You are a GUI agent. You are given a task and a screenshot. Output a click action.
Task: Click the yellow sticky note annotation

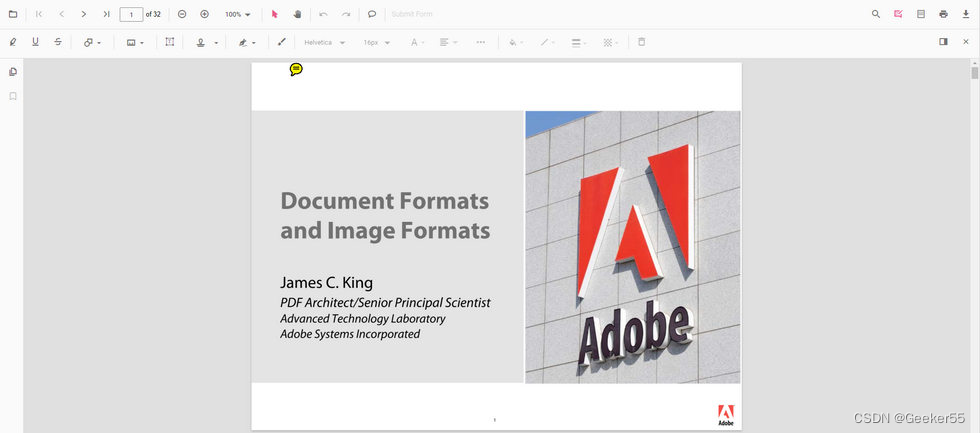pyautogui.click(x=296, y=69)
